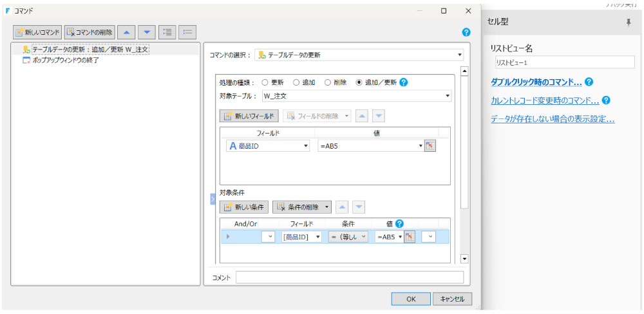Click the 新しいコマンド button
644x314 pixels.
[x=37, y=32]
